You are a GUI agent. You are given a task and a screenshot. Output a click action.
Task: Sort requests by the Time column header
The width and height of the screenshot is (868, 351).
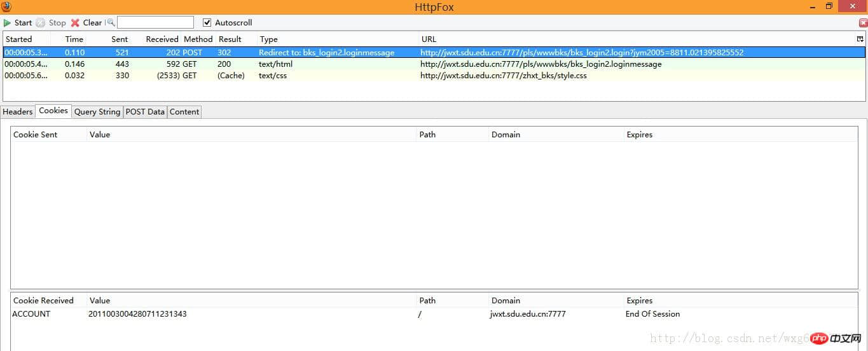[74, 39]
